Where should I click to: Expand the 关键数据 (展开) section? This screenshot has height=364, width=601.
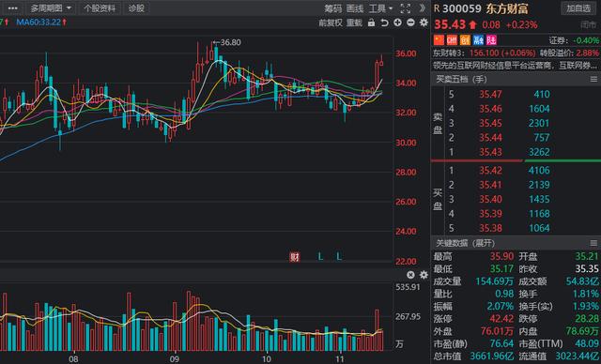[466, 243]
